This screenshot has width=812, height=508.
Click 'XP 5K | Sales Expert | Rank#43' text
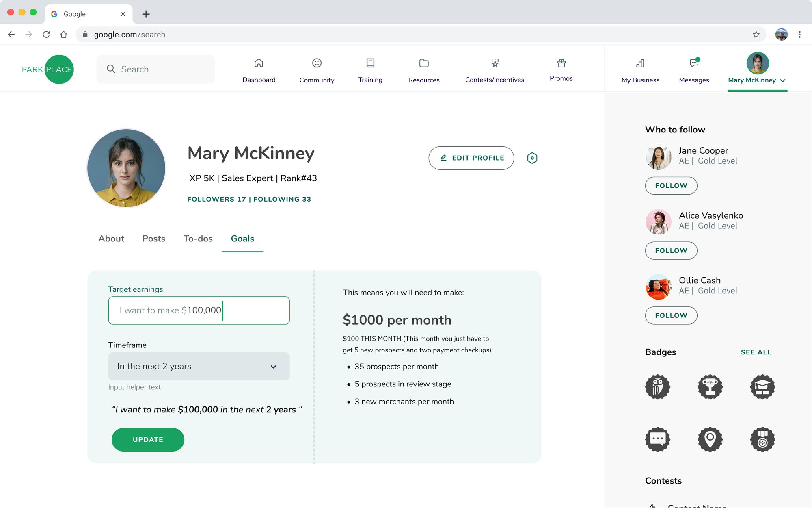(x=253, y=178)
